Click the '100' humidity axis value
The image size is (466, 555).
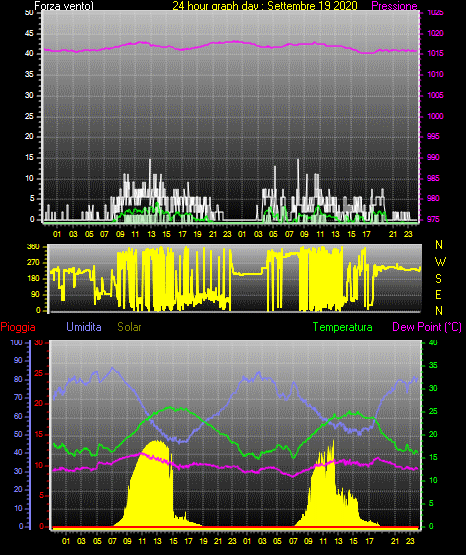(x=17, y=343)
